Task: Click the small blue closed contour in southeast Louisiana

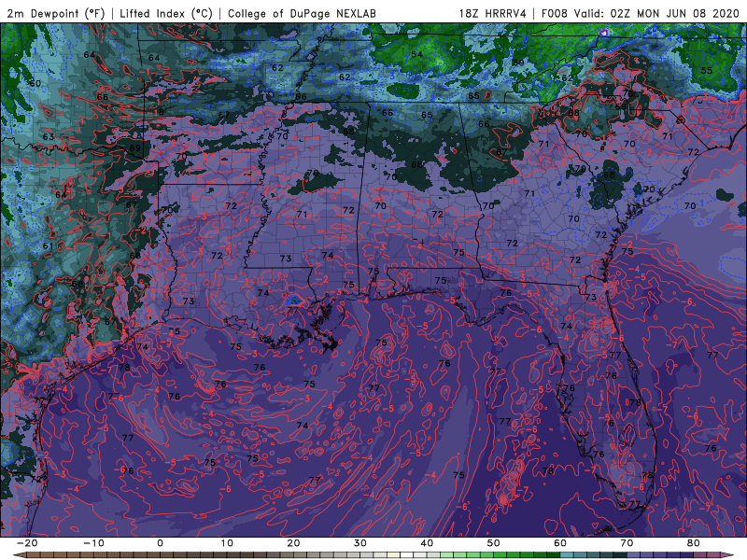Action: click(x=293, y=301)
